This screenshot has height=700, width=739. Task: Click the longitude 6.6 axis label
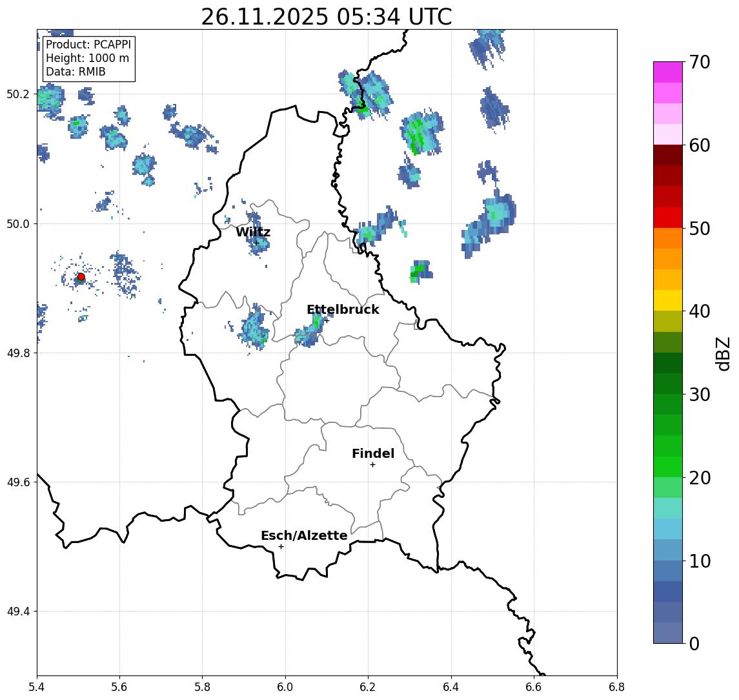pos(534,687)
